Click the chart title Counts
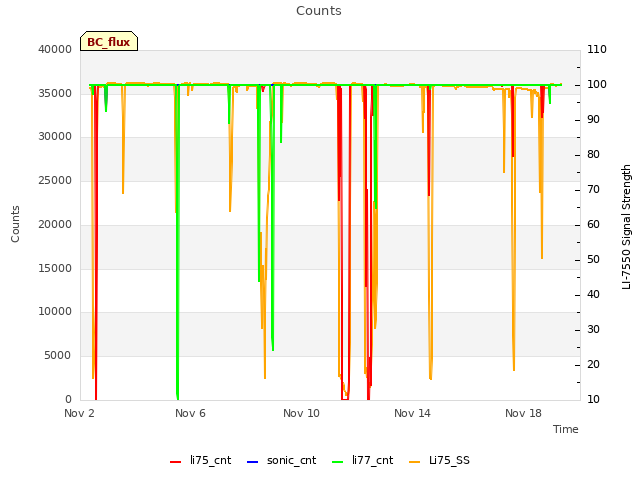 319,11
